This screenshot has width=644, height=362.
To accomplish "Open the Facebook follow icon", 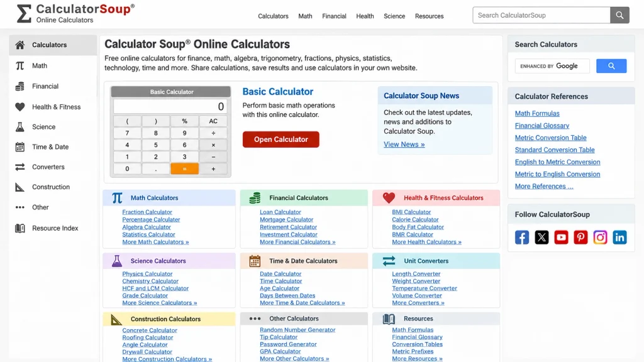I will [521, 237].
